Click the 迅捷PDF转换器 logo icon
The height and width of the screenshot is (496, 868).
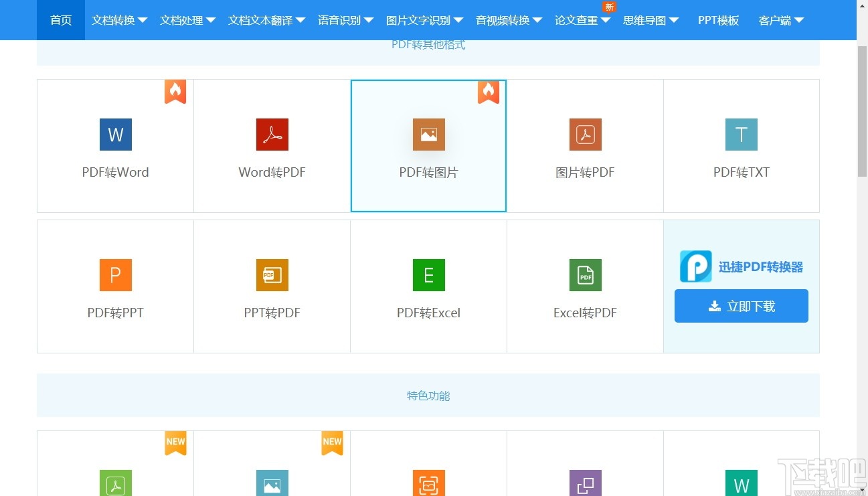tap(695, 266)
